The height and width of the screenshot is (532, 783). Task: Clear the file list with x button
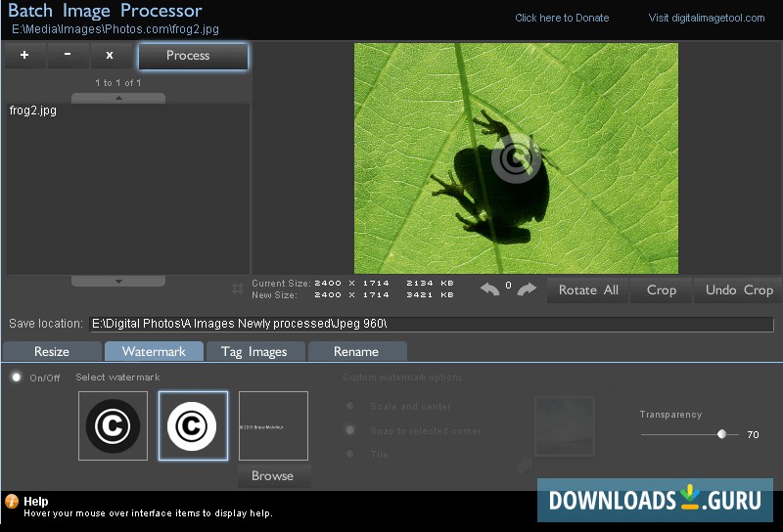point(110,55)
